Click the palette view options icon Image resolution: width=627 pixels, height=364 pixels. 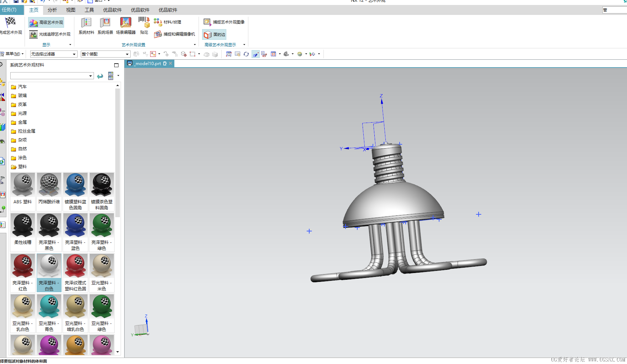[x=111, y=76]
